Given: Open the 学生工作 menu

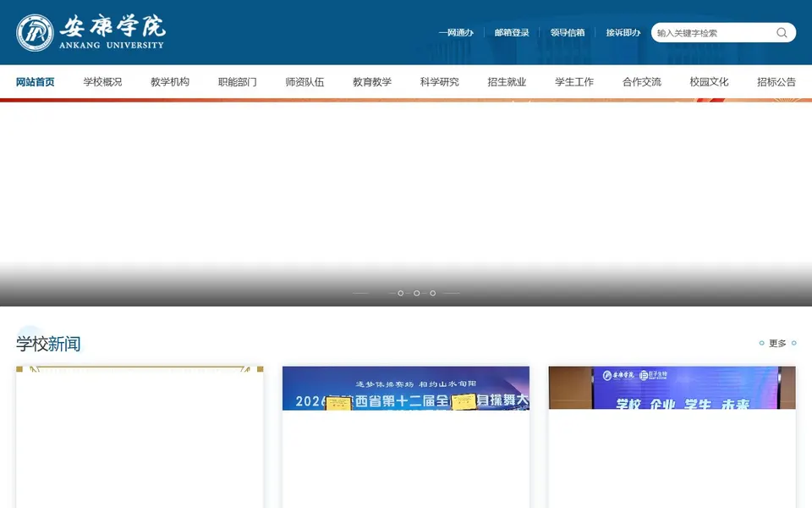Looking at the screenshot, I should (573, 82).
